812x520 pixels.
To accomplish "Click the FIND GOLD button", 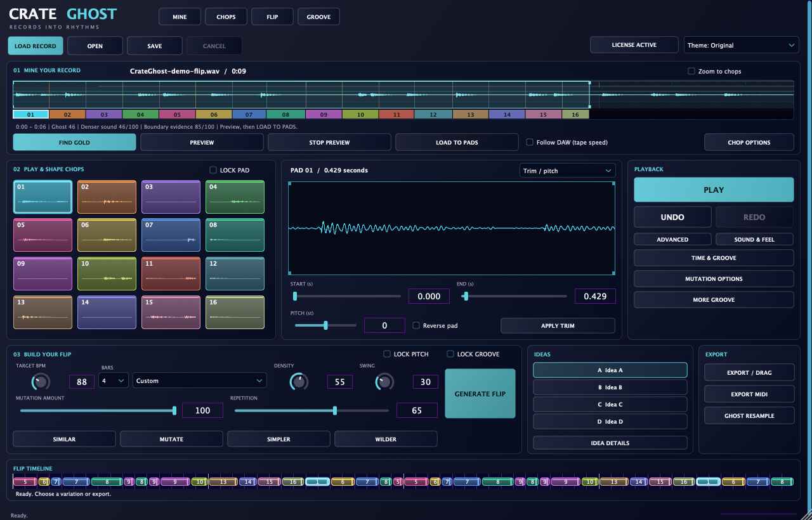I will coord(74,142).
